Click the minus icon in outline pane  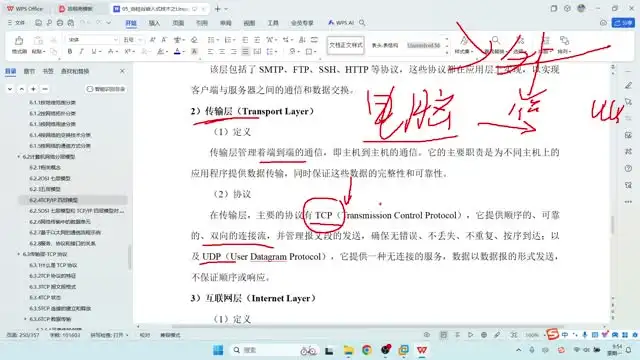pyautogui.click(x=45, y=89)
